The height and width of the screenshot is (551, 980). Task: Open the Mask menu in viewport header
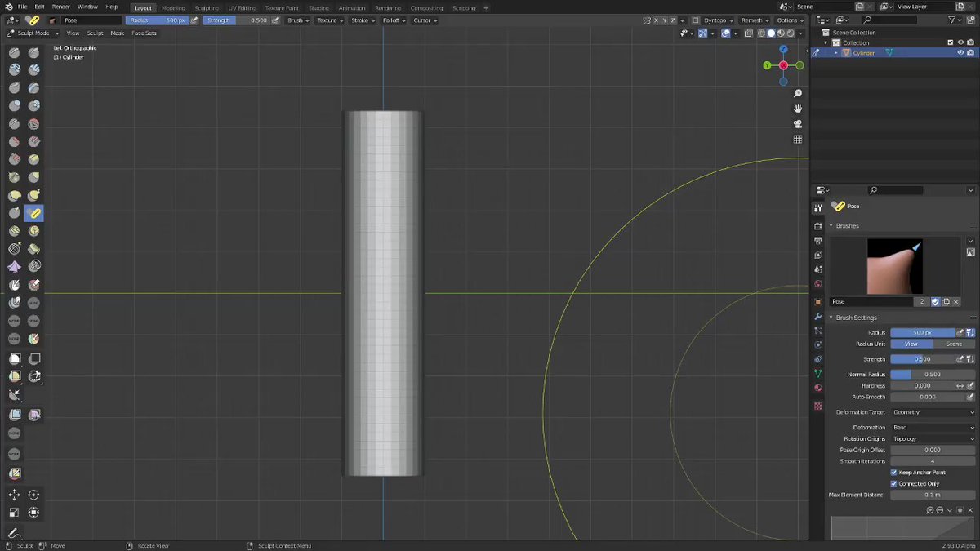[118, 33]
